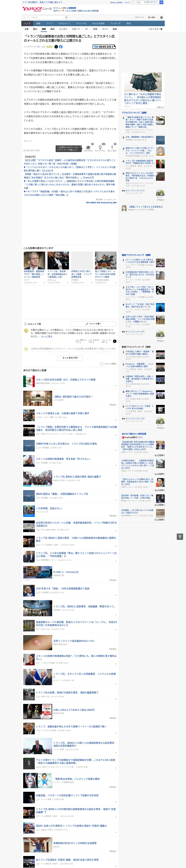Screen dimensions: 186x868
Task: Open 路上で首脳にキス Mexico president thumbnail
Action: (x=105, y=260)
